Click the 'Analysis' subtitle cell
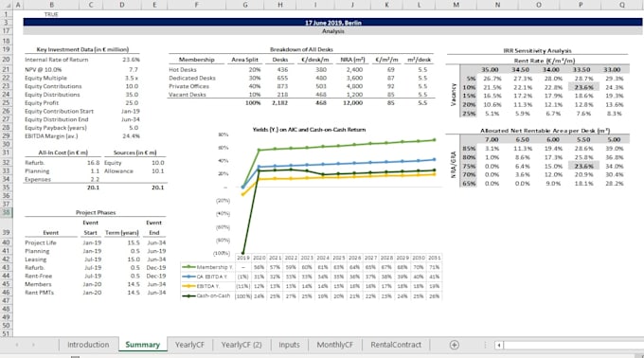The image size is (644, 358). tap(333, 31)
